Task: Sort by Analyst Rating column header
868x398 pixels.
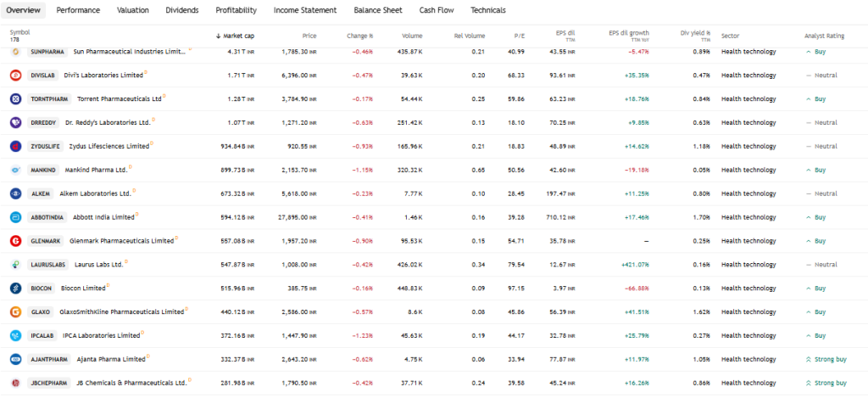Action: point(824,36)
